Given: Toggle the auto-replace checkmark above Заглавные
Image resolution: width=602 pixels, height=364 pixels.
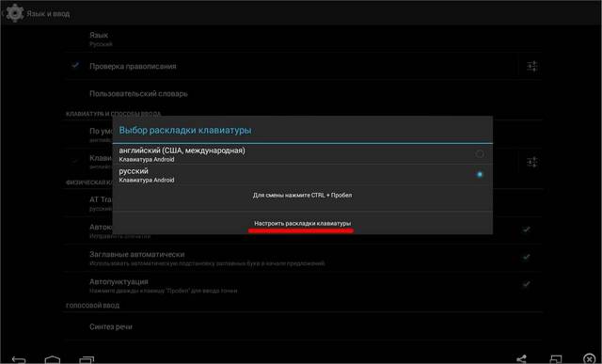Looking at the screenshot, I should pyautogui.click(x=527, y=229).
